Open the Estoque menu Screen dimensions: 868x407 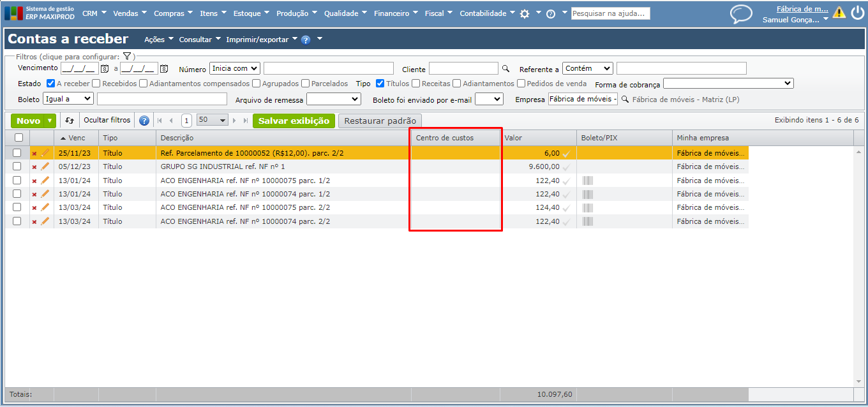coord(251,13)
